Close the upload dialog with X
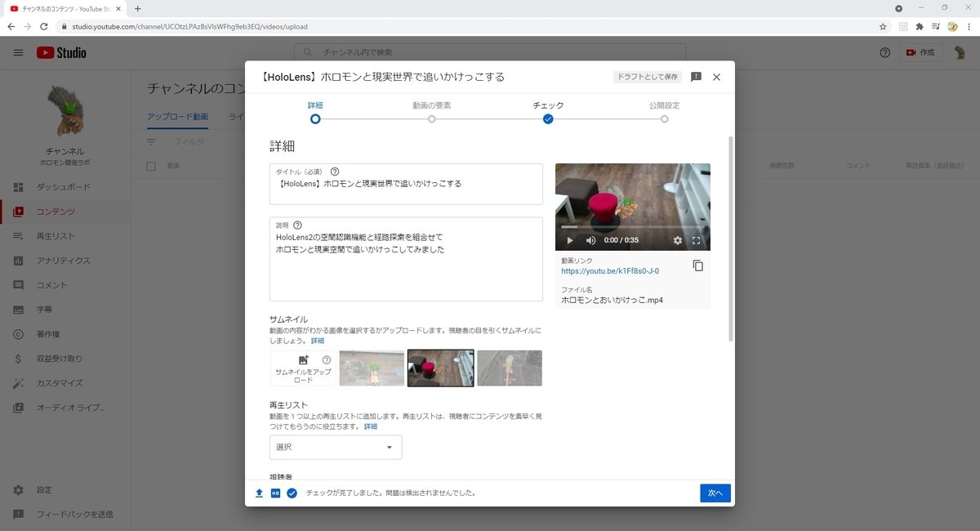 [716, 77]
